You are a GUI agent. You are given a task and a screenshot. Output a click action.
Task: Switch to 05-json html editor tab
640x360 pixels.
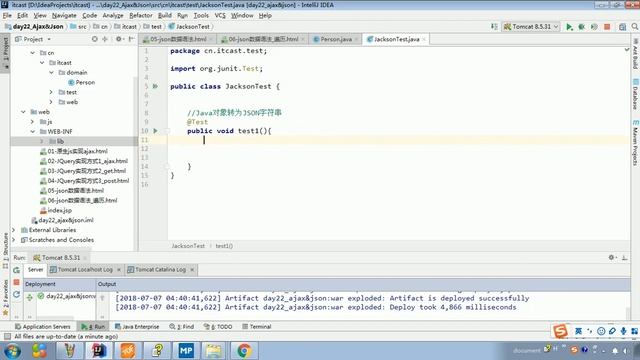point(178,39)
